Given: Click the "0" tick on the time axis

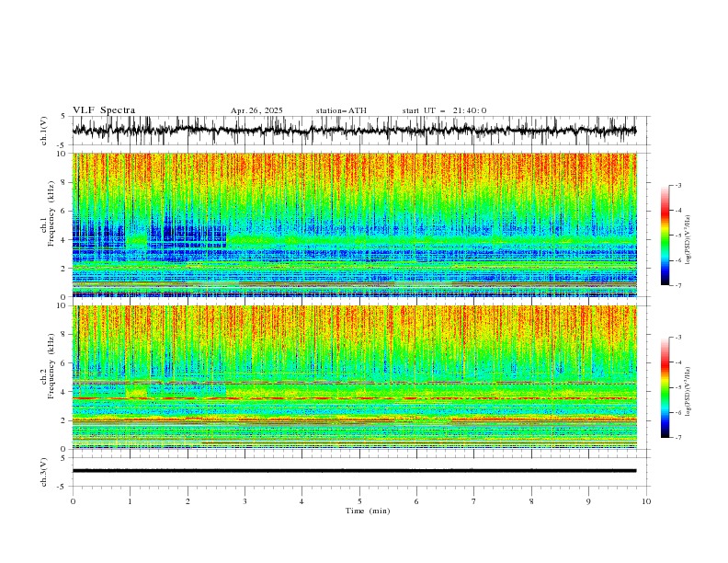Looking at the screenshot, I should point(73,501).
